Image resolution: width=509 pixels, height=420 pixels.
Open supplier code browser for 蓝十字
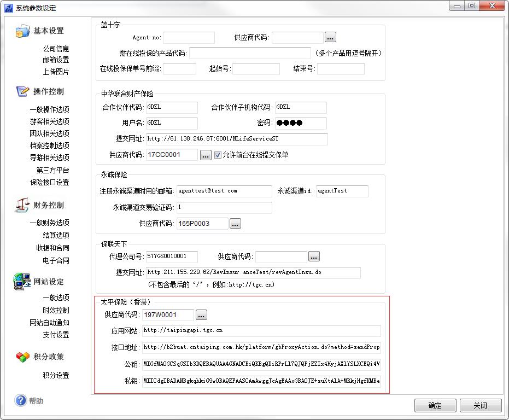point(330,38)
